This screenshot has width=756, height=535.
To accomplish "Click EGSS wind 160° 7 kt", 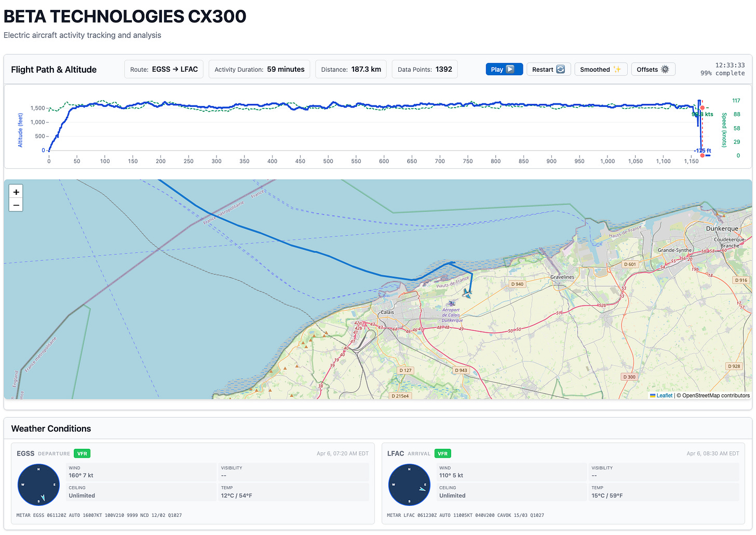I will (x=81, y=475).
